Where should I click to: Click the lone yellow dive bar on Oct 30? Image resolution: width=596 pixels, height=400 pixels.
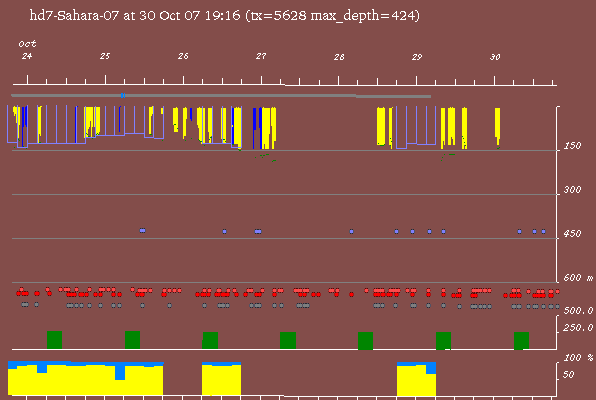coord(498,126)
